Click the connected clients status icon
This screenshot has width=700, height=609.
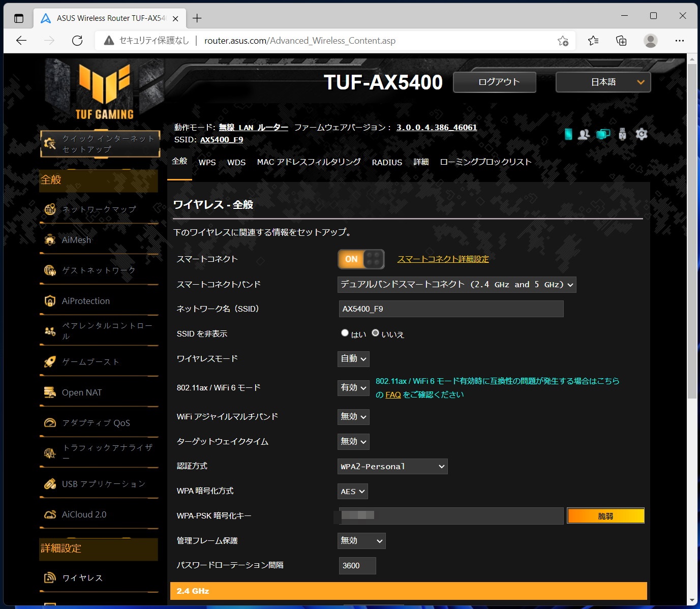(x=584, y=134)
